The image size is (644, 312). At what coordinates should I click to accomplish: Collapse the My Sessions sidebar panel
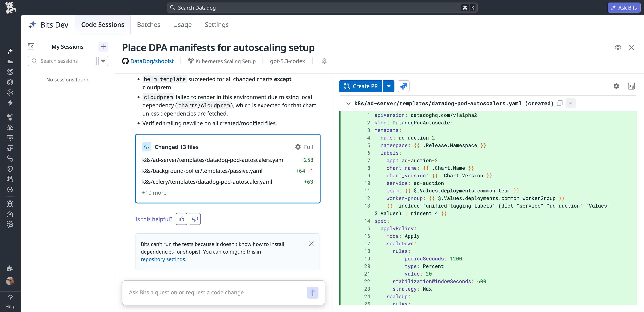coord(31,47)
